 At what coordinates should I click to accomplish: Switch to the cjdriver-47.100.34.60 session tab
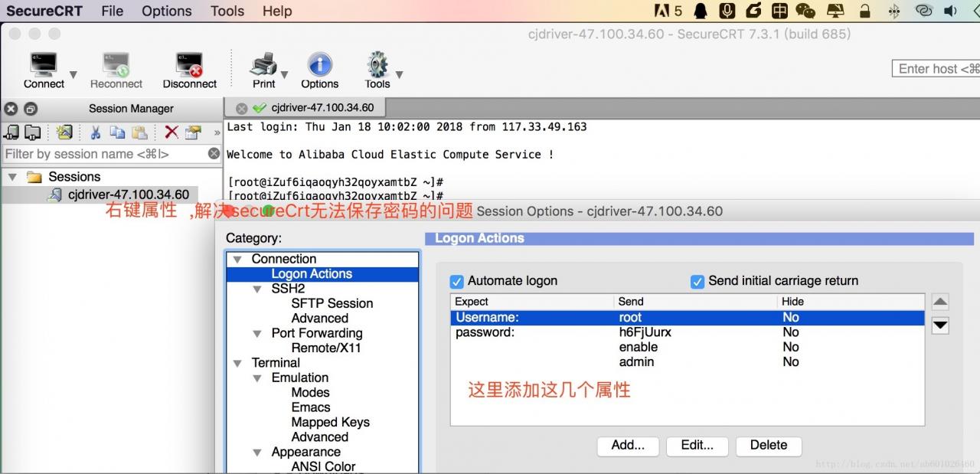[305, 108]
